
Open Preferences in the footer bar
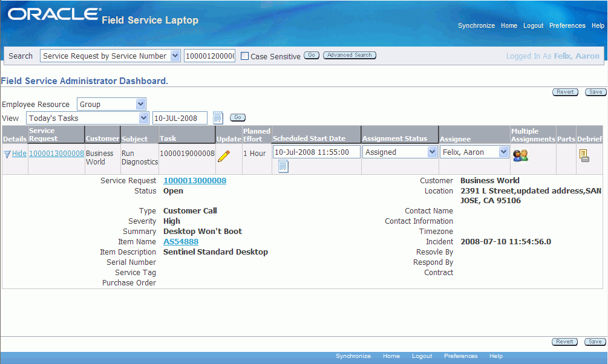point(460,356)
